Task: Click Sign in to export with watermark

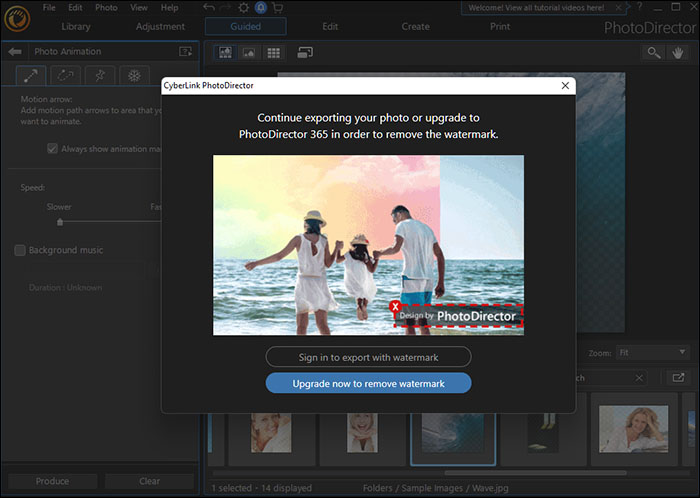Action: click(x=368, y=357)
